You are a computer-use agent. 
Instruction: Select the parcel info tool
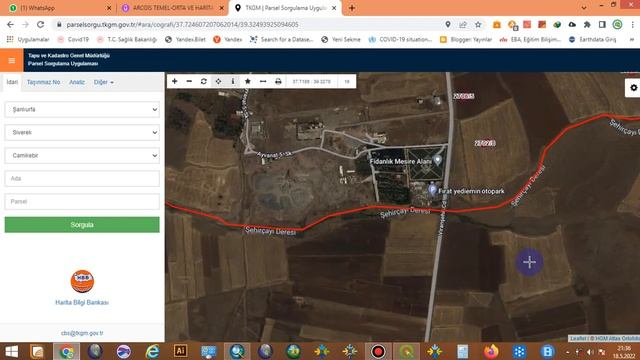[233, 81]
